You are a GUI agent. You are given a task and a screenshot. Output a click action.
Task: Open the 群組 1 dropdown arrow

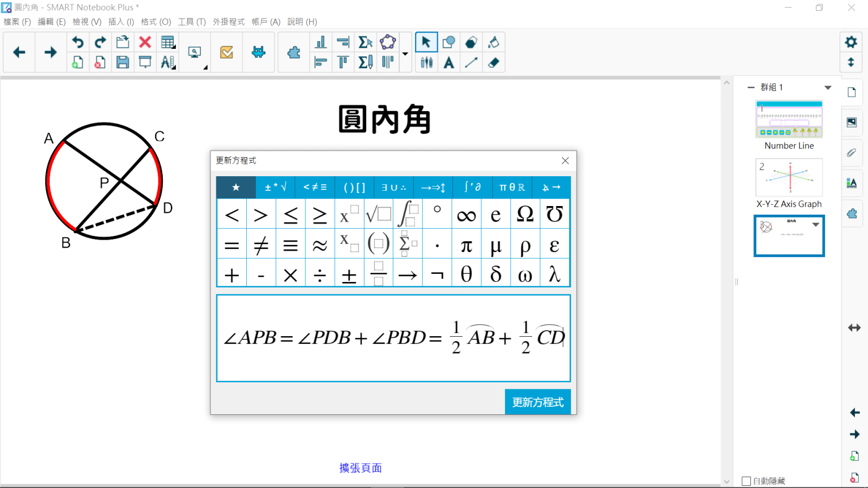point(828,87)
